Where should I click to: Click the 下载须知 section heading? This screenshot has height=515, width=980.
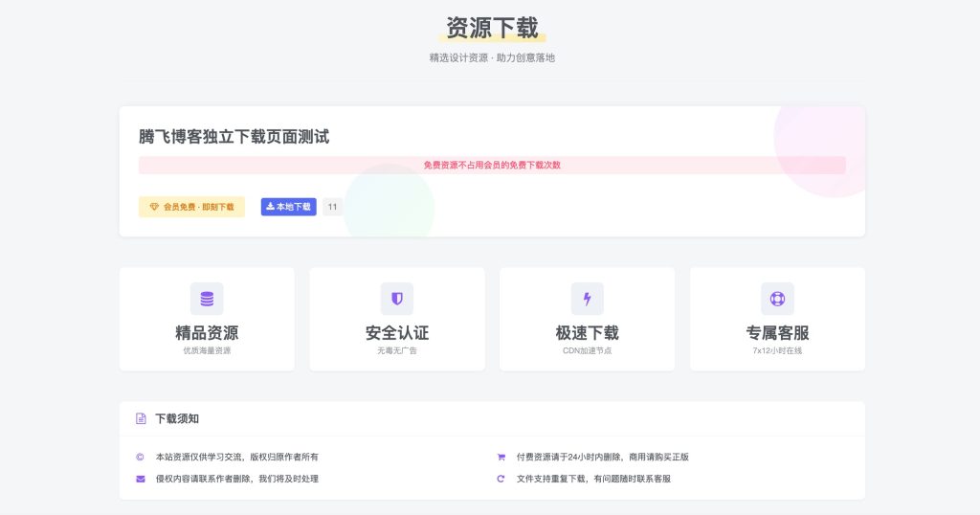(177, 418)
